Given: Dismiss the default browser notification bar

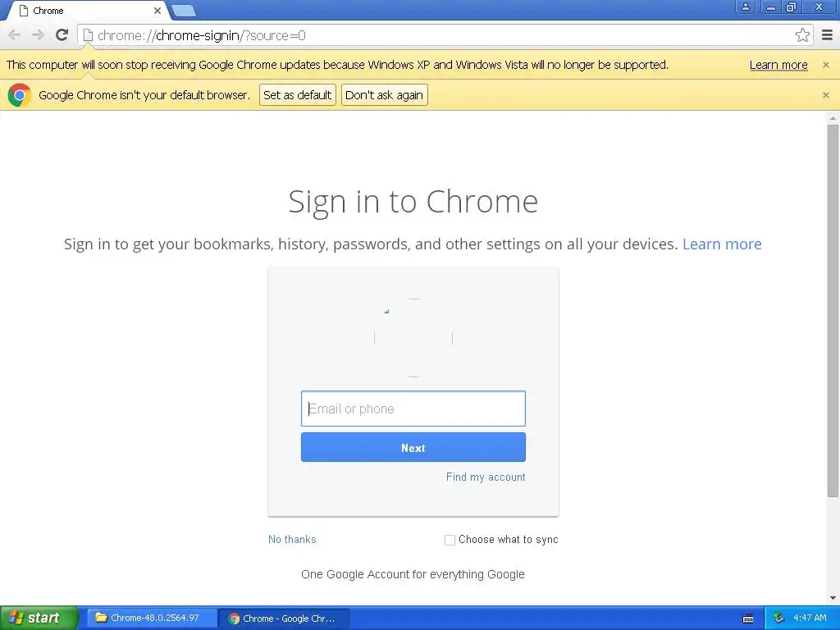Looking at the screenshot, I should pyautogui.click(x=825, y=95).
